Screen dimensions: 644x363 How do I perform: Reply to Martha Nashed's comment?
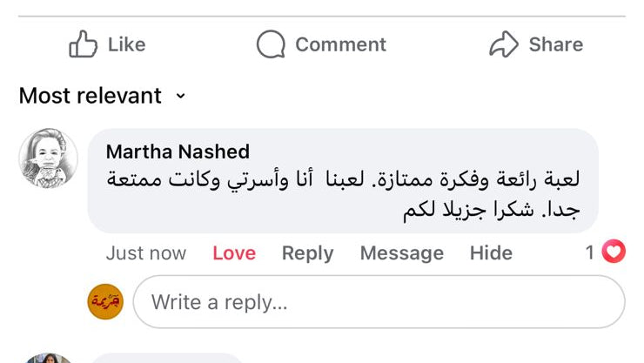(x=307, y=253)
